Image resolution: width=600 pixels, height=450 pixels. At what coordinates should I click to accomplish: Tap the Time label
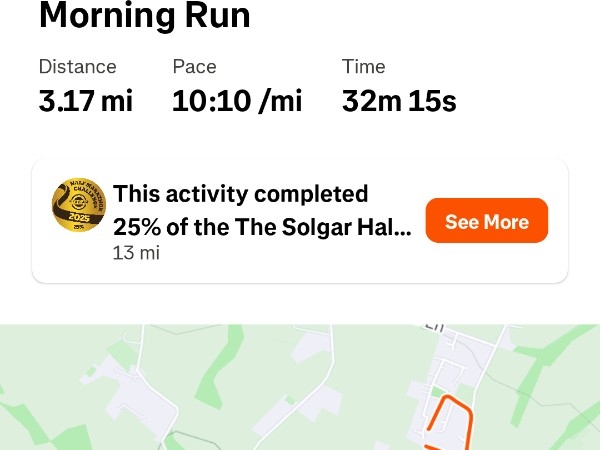click(363, 67)
